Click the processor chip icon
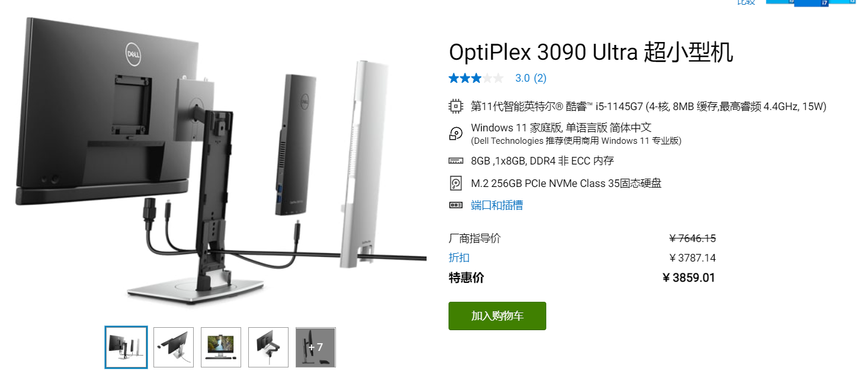Viewport: 868px width, 371px height. (456, 107)
